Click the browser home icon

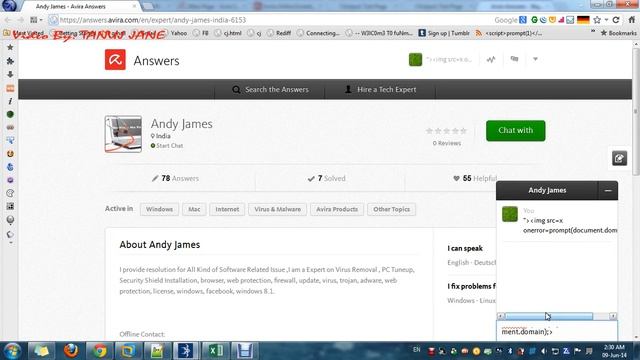[x=631, y=20]
